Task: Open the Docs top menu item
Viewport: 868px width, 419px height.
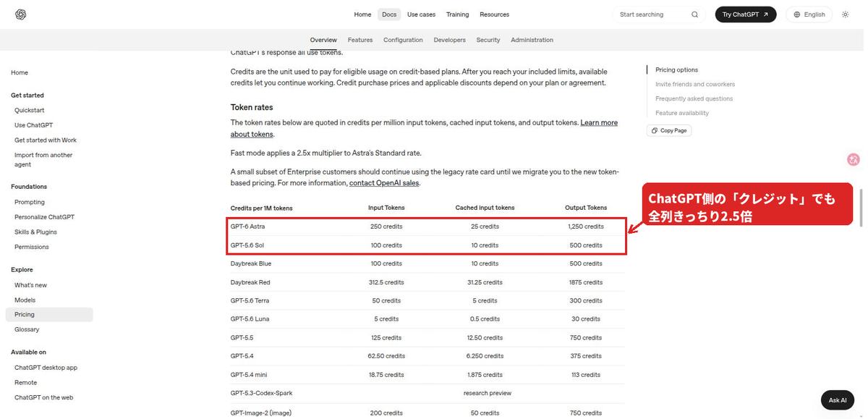Action: (389, 14)
